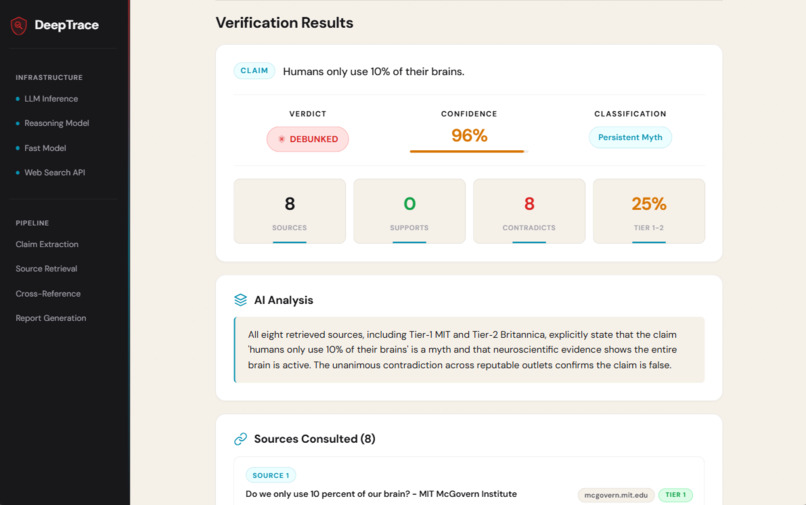Viewport: 806px width, 505px height.
Task: Open Reasoning Model in the sidebar
Action: tap(57, 123)
